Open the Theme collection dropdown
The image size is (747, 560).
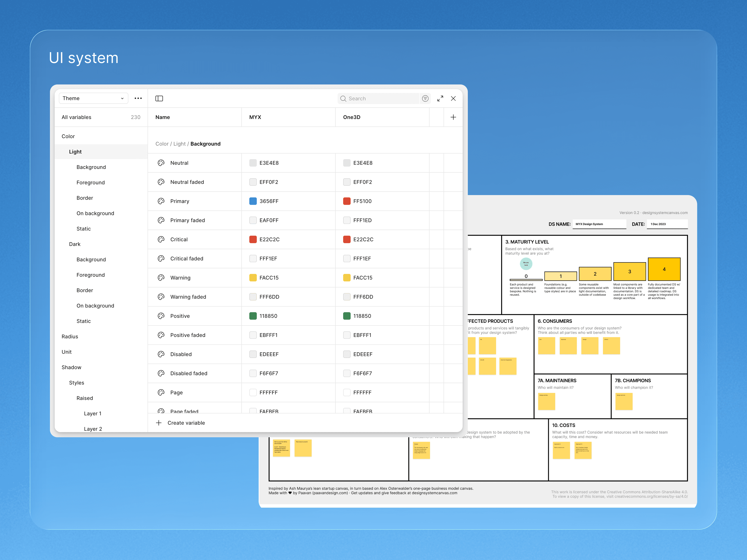click(x=93, y=98)
